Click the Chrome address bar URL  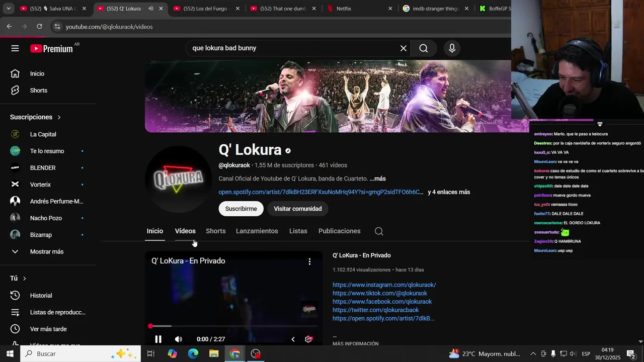tap(109, 27)
